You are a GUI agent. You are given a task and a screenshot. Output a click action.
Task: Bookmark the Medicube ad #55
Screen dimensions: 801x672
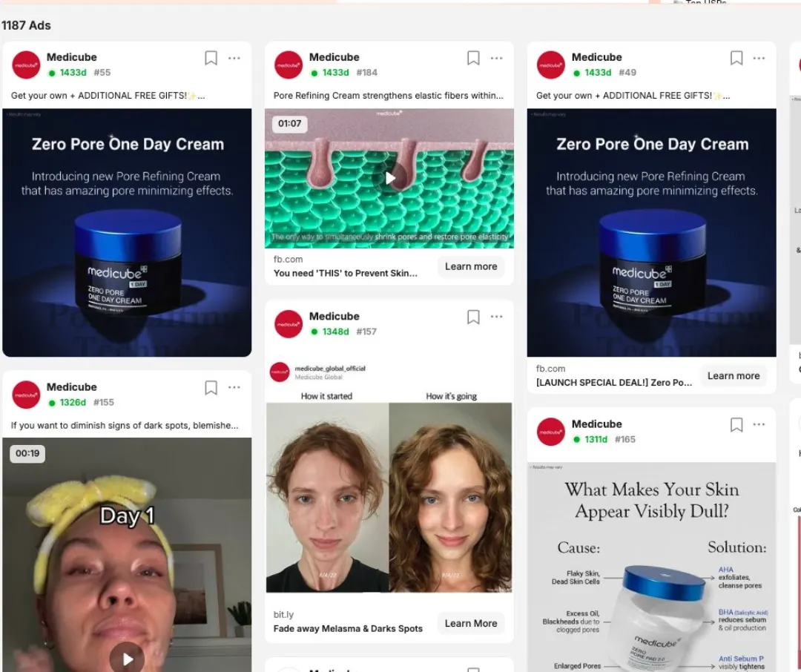pos(211,59)
